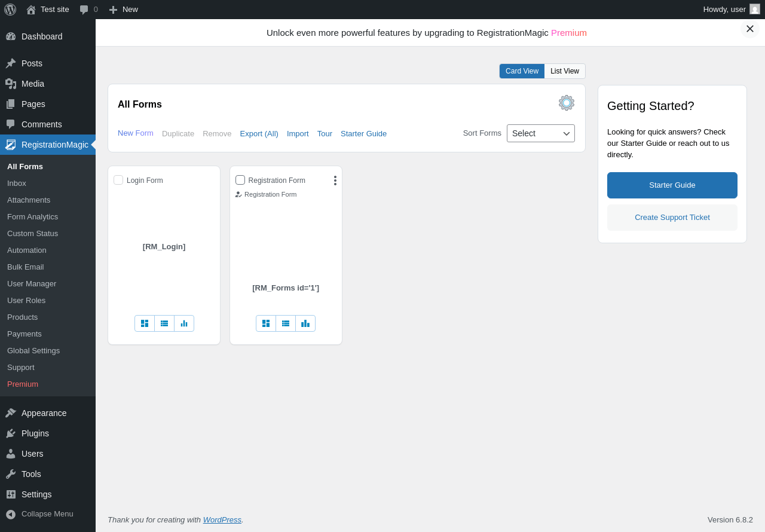Open Login Form dashboard icon

(145, 323)
